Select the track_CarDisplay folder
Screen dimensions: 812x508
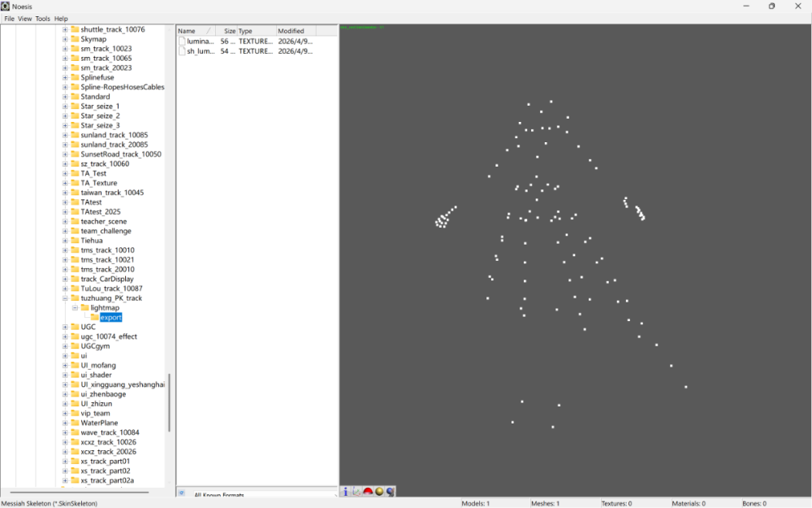tap(106, 279)
